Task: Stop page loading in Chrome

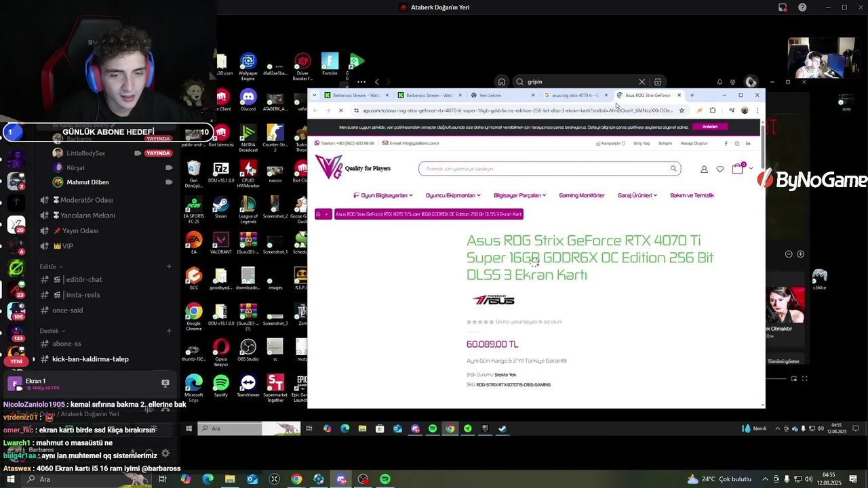Action: pos(340,110)
